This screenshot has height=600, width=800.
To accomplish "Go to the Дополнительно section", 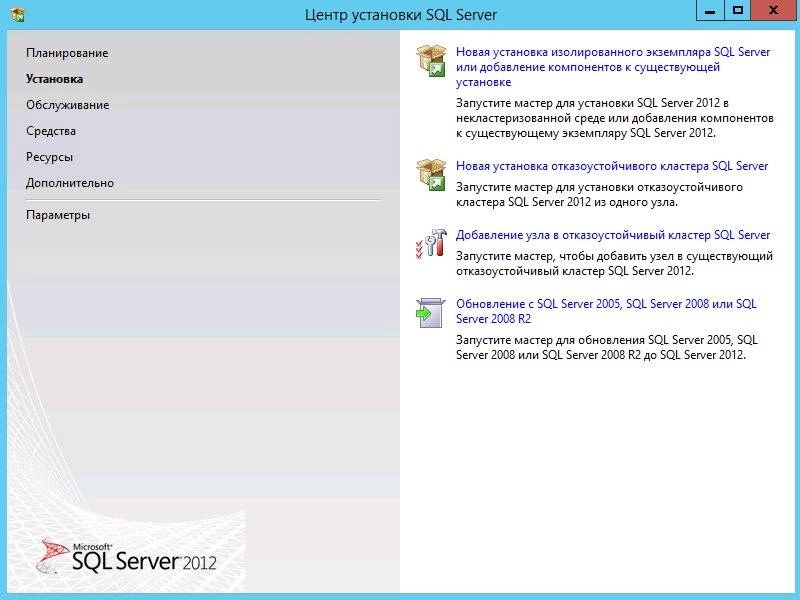I will 70,183.
